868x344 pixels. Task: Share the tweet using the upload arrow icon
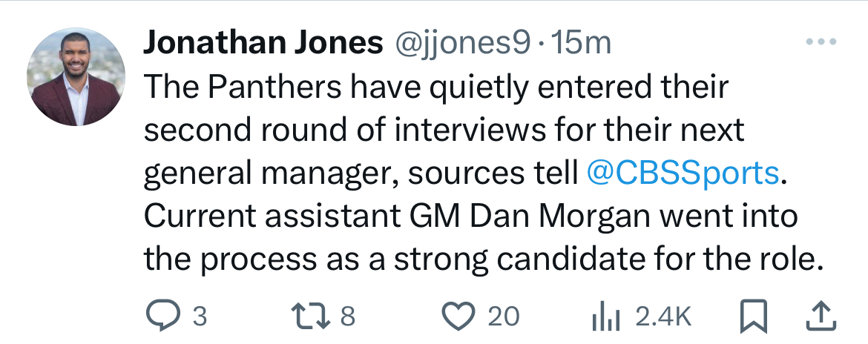[x=821, y=317]
